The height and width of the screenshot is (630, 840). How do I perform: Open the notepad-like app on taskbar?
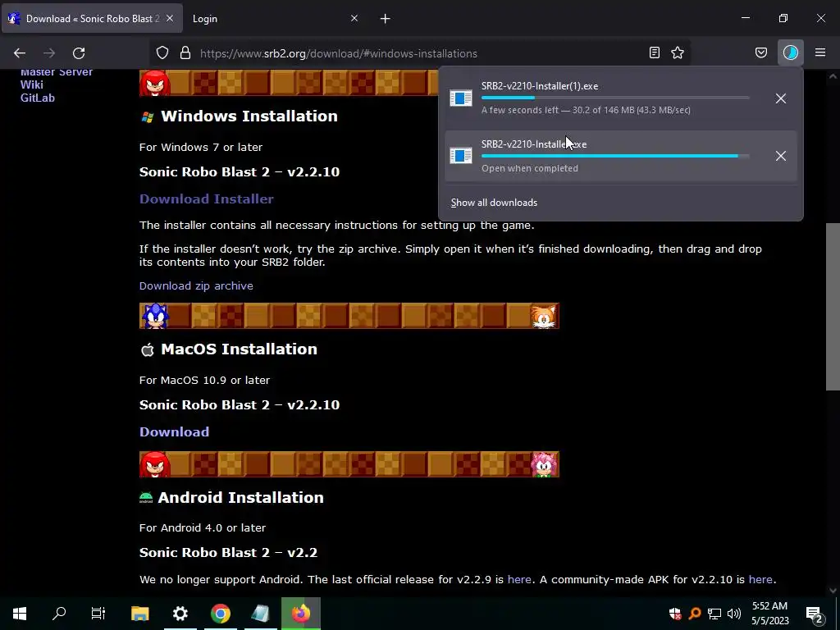(x=260, y=614)
